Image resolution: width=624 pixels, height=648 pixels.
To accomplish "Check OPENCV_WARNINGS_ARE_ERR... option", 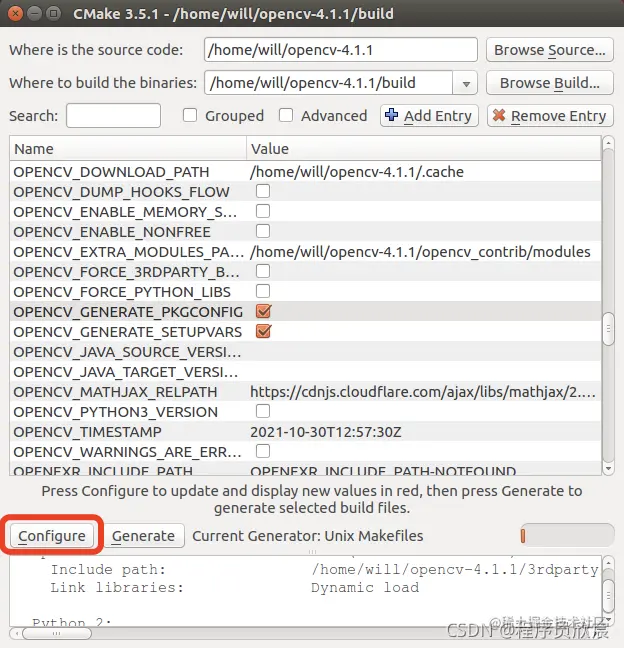I will click(x=263, y=451).
